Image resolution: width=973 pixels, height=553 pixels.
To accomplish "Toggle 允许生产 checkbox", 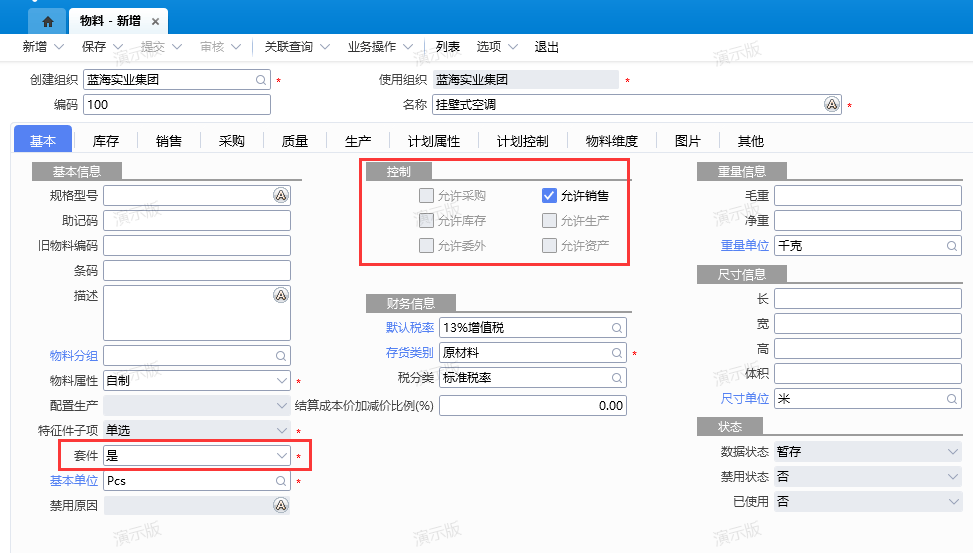I will 549,220.
